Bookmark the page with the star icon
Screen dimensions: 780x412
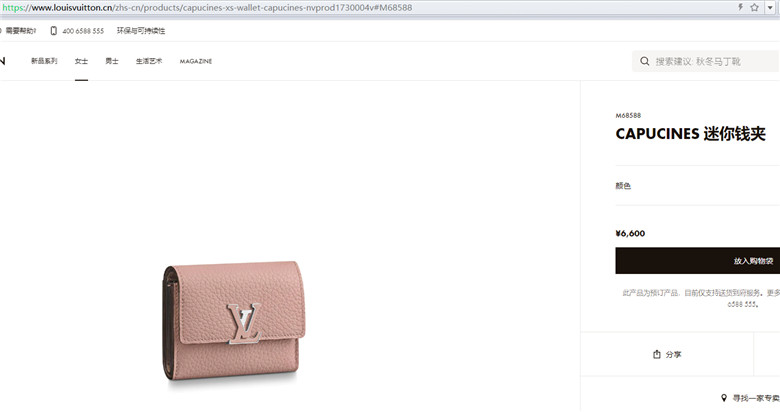tap(755, 7)
